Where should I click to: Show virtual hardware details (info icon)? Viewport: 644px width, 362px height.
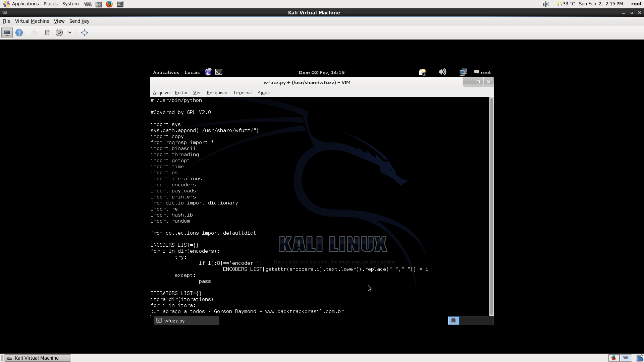point(19,33)
